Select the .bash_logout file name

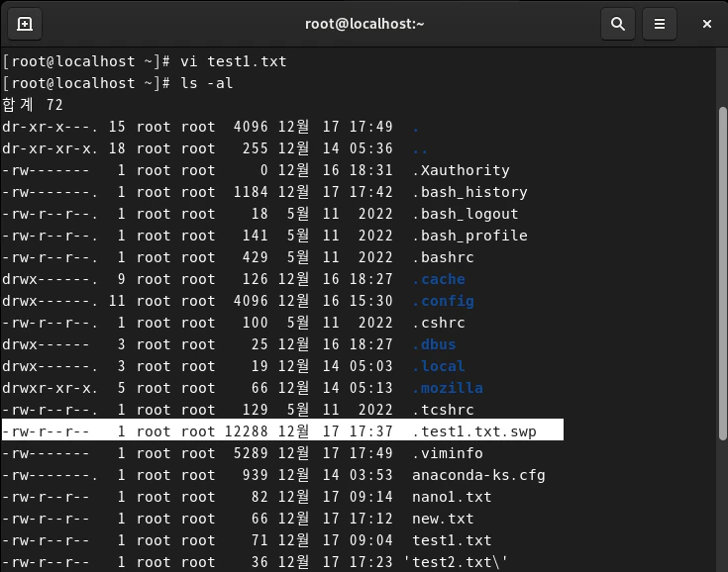click(466, 214)
